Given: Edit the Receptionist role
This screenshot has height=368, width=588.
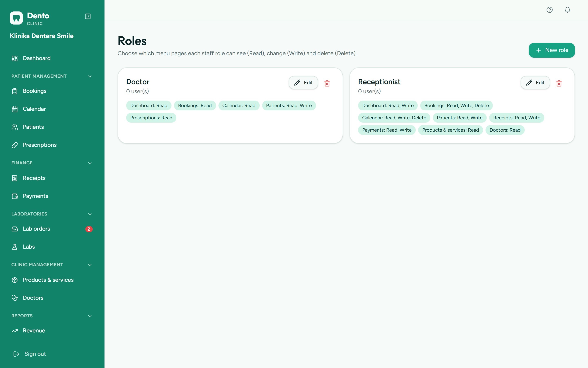Looking at the screenshot, I should click(535, 83).
